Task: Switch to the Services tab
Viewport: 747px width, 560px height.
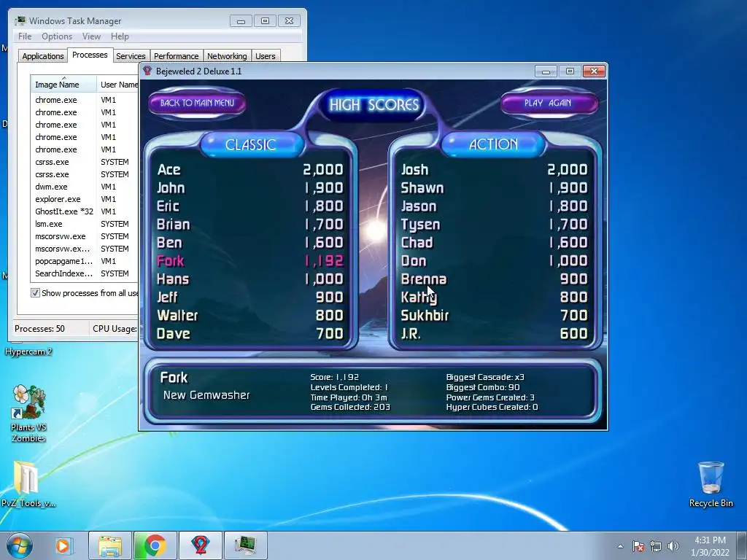Action: 131,55
